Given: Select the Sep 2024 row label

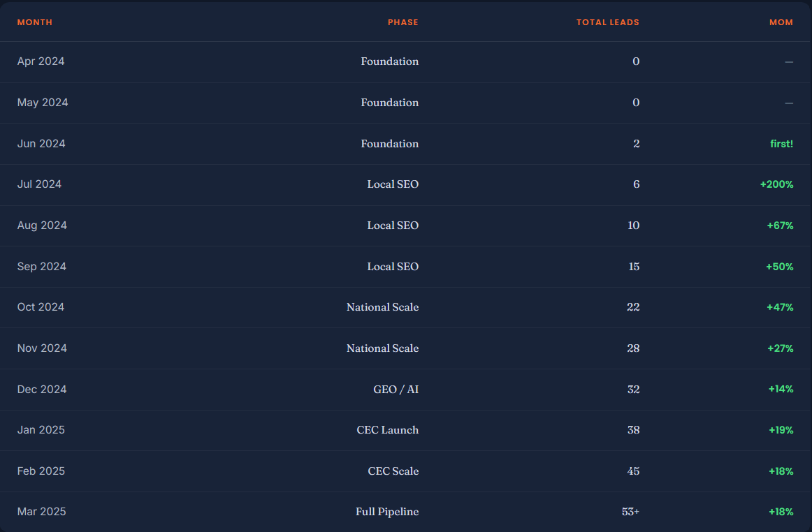Looking at the screenshot, I should (x=42, y=267).
